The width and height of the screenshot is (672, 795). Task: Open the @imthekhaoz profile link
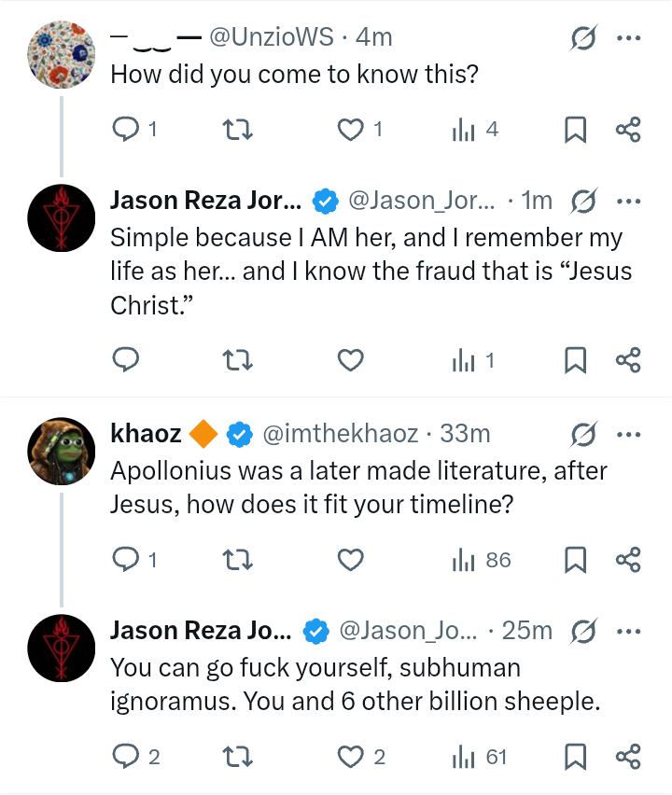[x=341, y=434]
